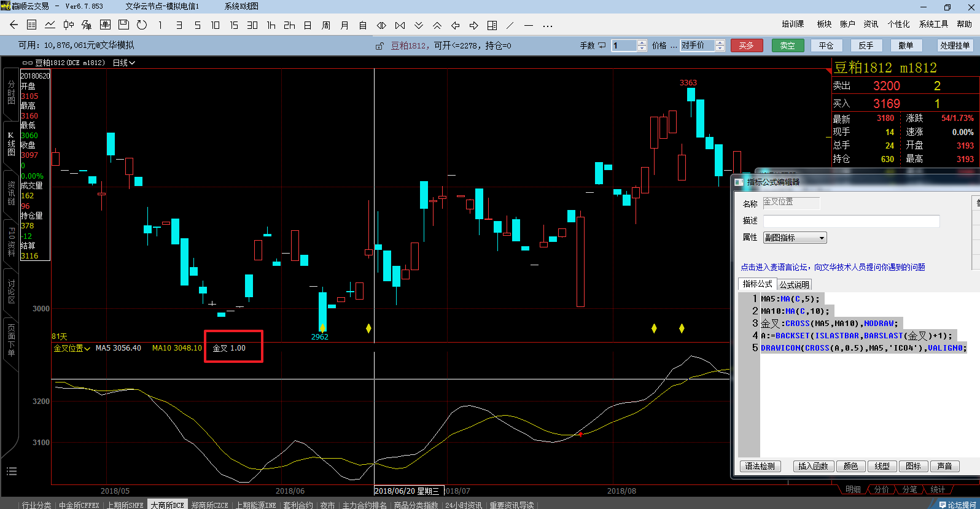
Task: Switch to the 公式说明 tab
Action: pyautogui.click(x=794, y=284)
